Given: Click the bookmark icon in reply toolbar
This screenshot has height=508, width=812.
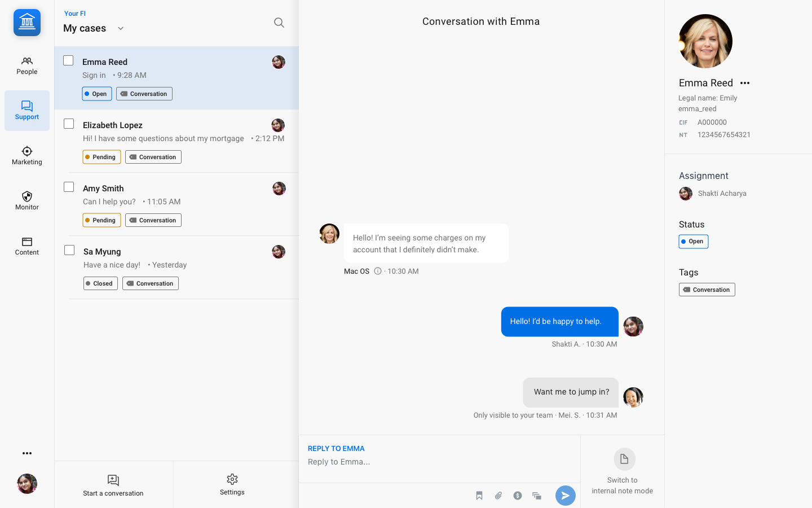Looking at the screenshot, I should click(479, 496).
